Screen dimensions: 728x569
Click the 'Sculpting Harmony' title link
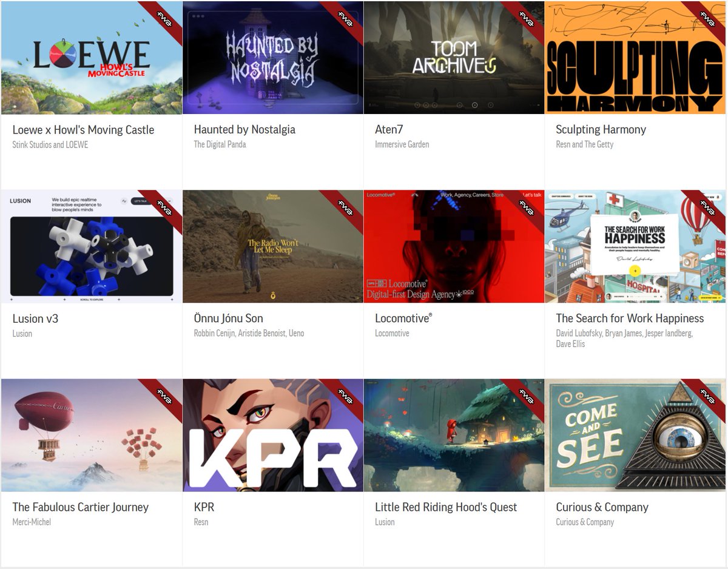tap(601, 130)
